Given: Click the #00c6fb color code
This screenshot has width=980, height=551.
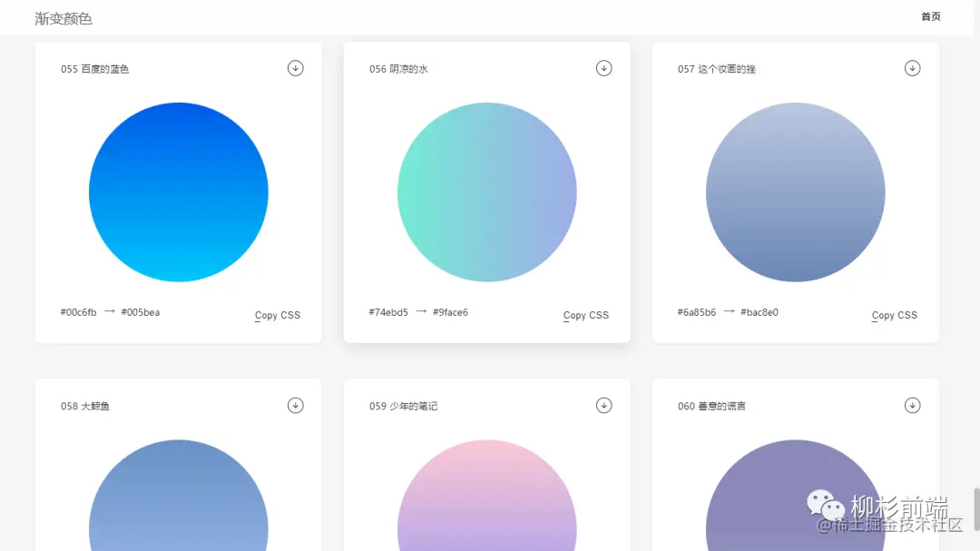Looking at the screenshot, I should (x=79, y=312).
